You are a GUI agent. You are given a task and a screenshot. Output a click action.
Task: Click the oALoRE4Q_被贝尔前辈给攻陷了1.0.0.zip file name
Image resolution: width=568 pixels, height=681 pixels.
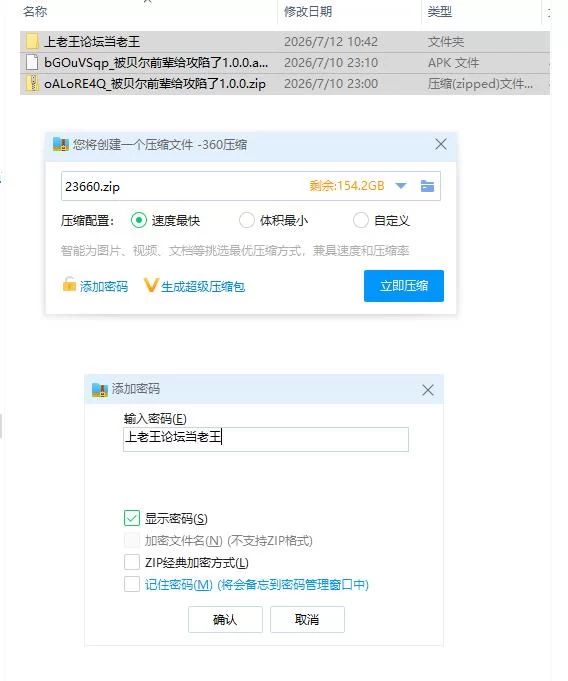pos(155,83)
